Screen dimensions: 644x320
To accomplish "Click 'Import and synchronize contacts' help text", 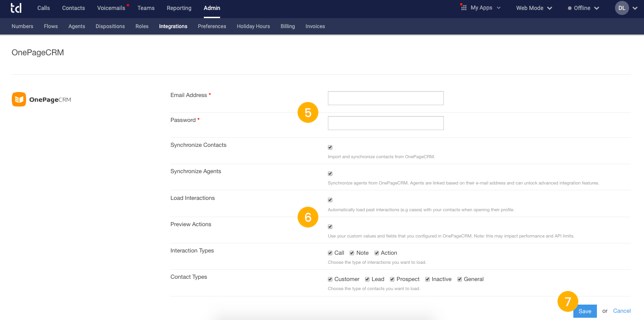I will click(381, 157).
